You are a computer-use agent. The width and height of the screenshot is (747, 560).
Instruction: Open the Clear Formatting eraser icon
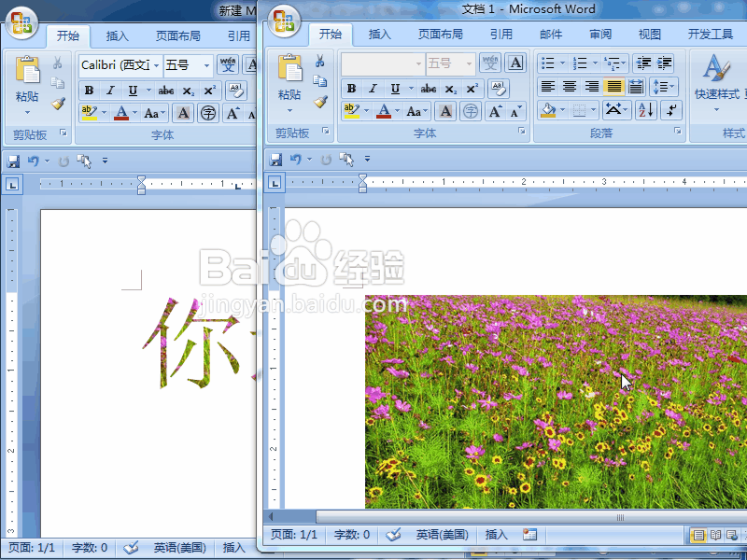[x=495, y=88]
